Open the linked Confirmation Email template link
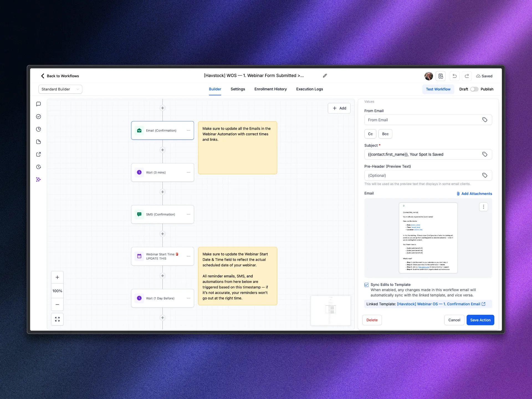 pos(439,304)
